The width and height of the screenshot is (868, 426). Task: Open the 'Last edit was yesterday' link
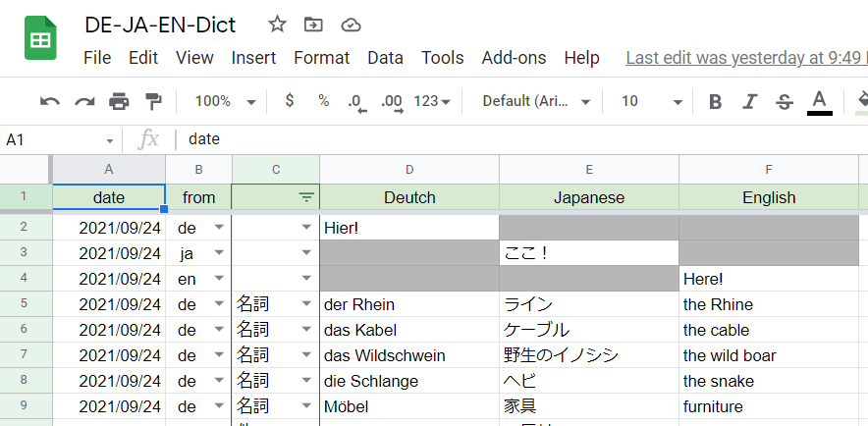click(747, 58)
